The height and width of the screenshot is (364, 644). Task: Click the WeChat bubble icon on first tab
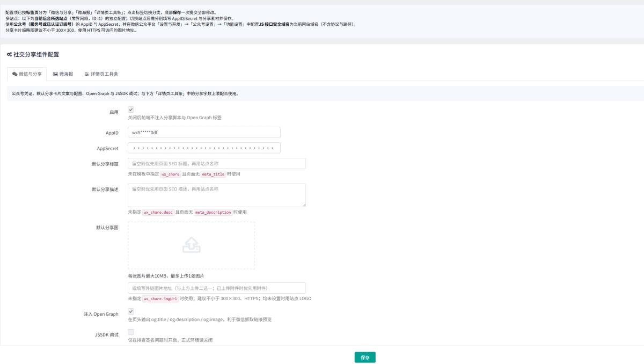point(15,74)
